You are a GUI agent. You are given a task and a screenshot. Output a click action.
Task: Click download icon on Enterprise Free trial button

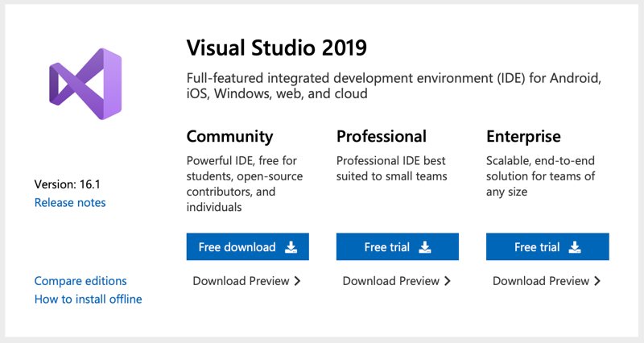point(575,247)
